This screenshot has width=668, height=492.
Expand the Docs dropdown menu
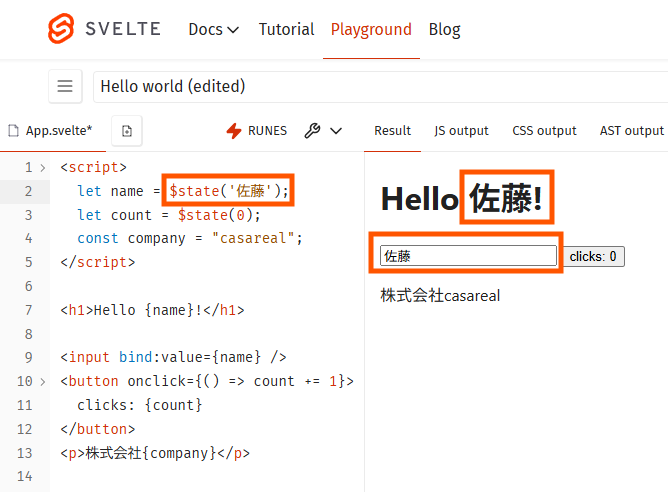pos(213,29)
